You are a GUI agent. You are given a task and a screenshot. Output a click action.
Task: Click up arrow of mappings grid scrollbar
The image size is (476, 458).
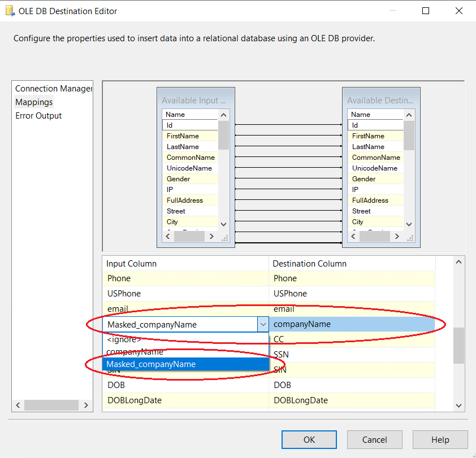[459, 262]
